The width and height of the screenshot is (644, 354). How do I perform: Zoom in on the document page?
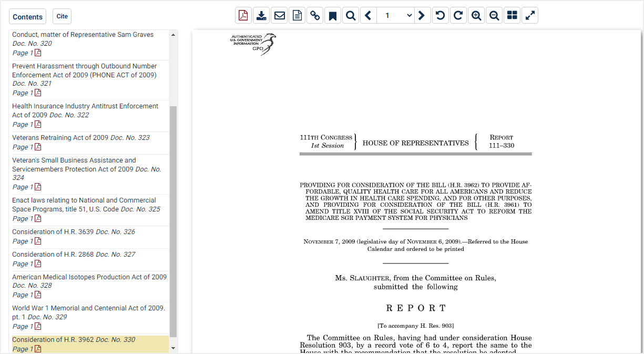(476, 15)
